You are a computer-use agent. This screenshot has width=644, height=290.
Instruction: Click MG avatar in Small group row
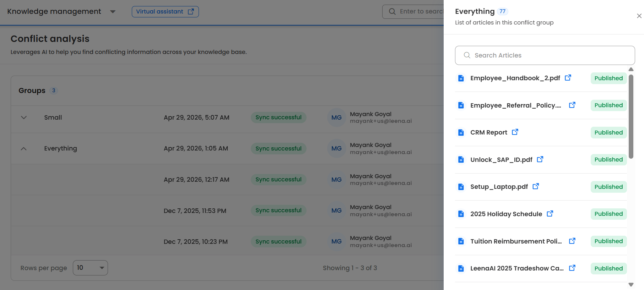pos(336,117)
